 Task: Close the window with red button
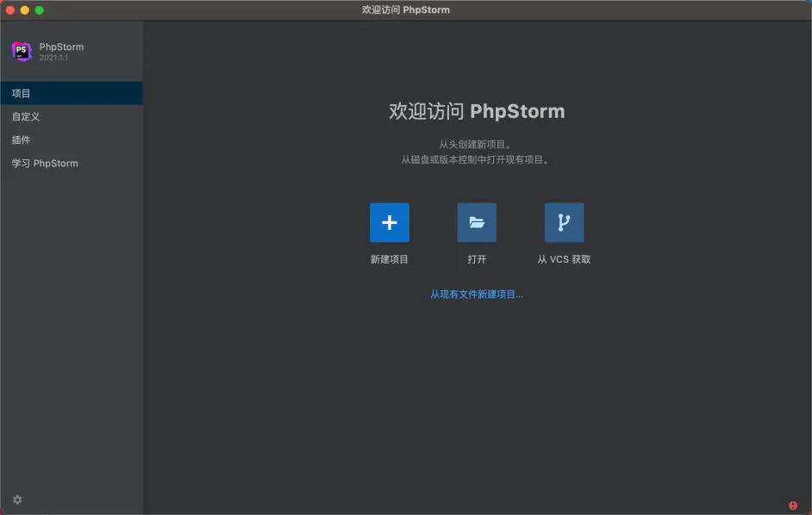point(9,9)
